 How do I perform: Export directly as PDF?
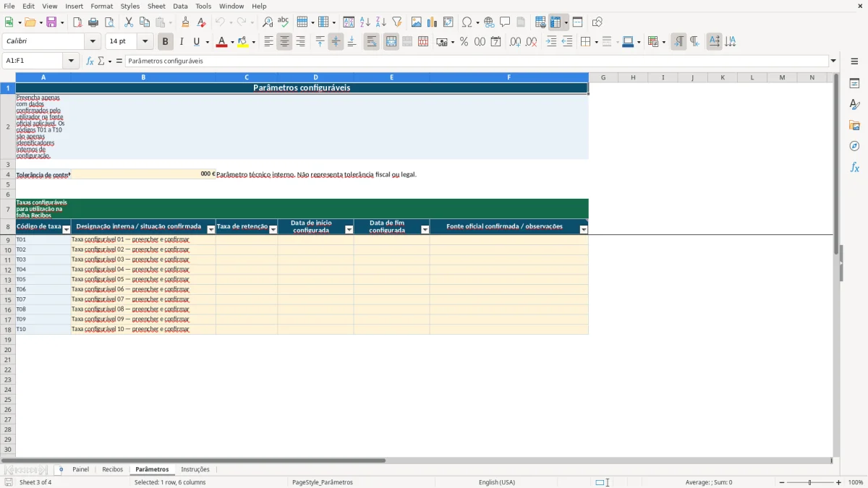[77, 22]
